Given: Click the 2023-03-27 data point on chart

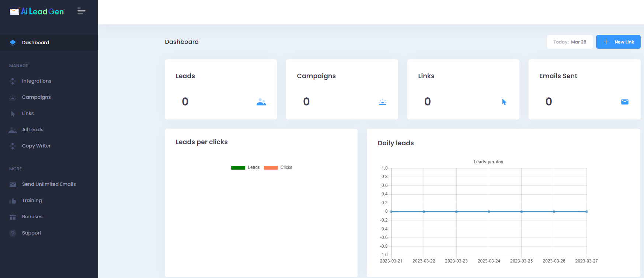Looking at the screenshot, I should point(586,212).
